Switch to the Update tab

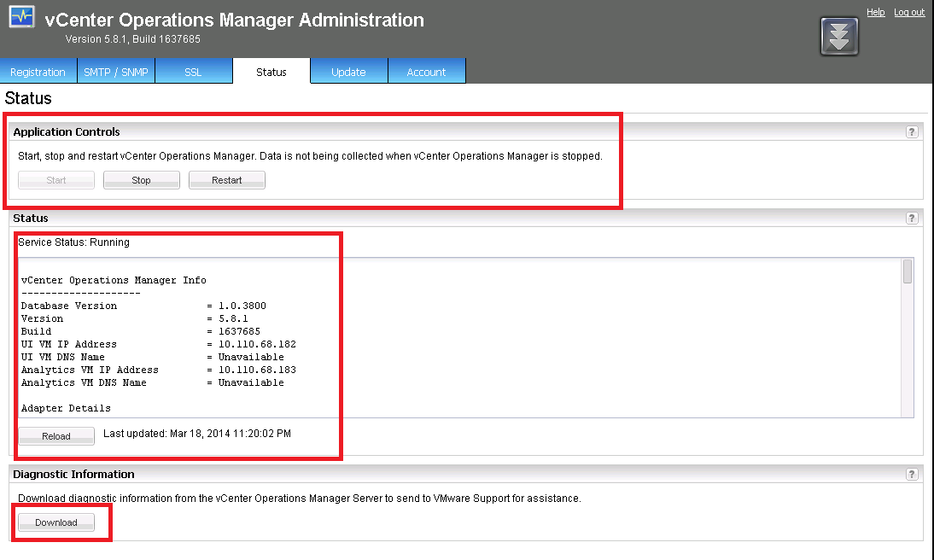(x=348, y=72)
